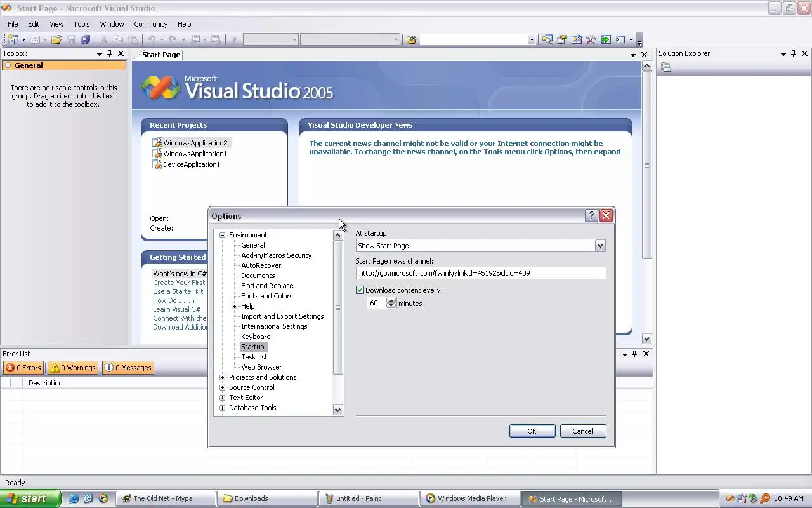Toggle auto-hide pin on Toolbox panel
The height and width of the screenshot is (508, 812).
click(109, 53)
